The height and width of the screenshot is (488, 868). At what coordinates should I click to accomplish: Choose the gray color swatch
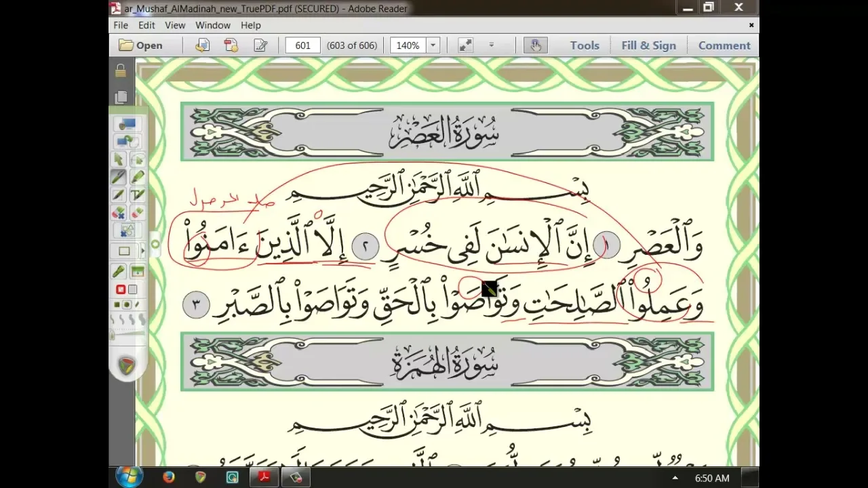coord(133,289)
